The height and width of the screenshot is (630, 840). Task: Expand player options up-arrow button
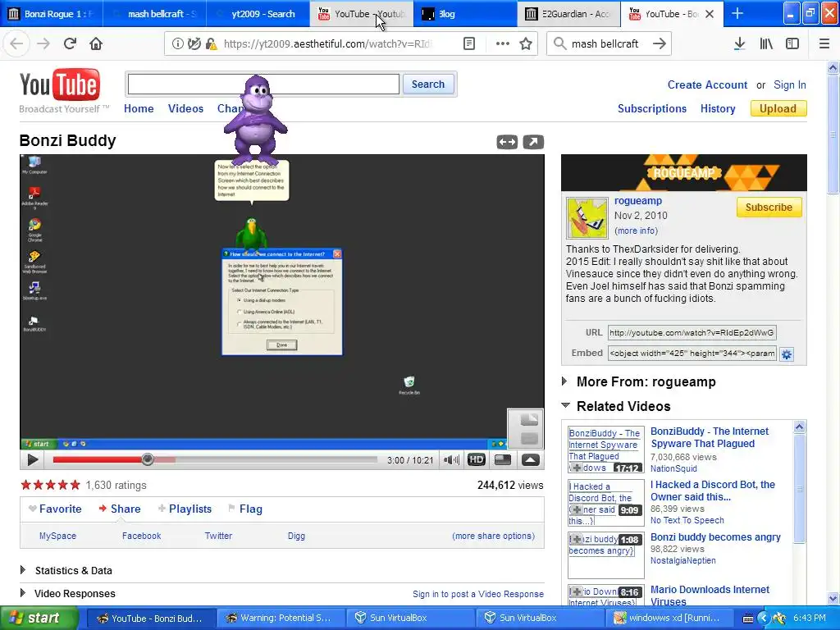pos(531,459)
